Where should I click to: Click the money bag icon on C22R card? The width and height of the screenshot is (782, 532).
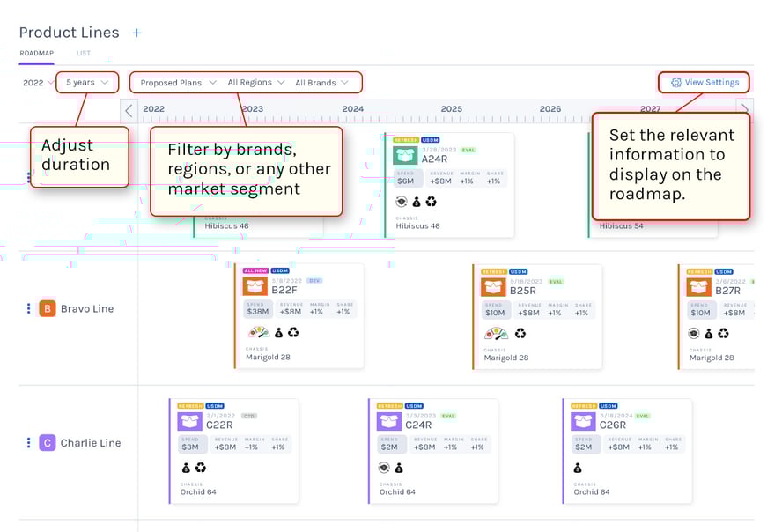point(186,468)
